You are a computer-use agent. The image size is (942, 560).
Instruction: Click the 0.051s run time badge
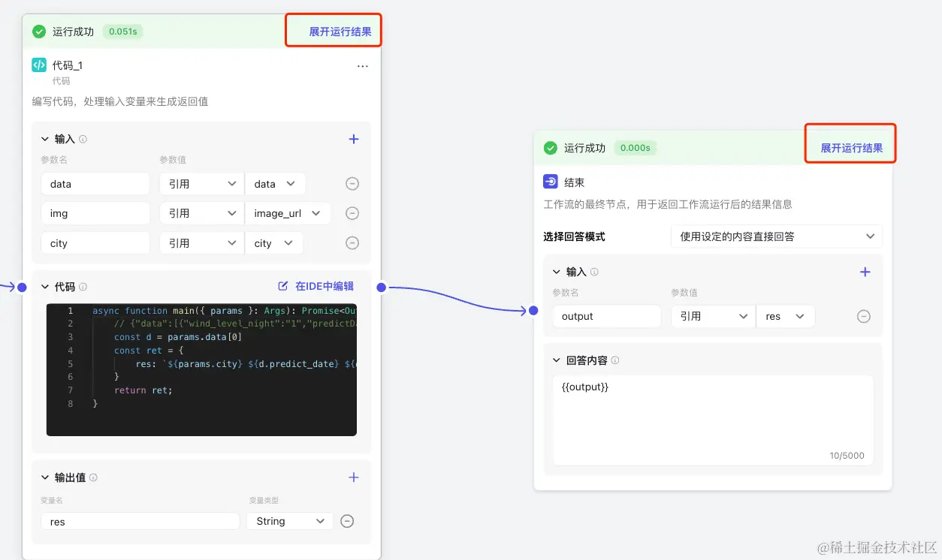click(x=123, y=32)
